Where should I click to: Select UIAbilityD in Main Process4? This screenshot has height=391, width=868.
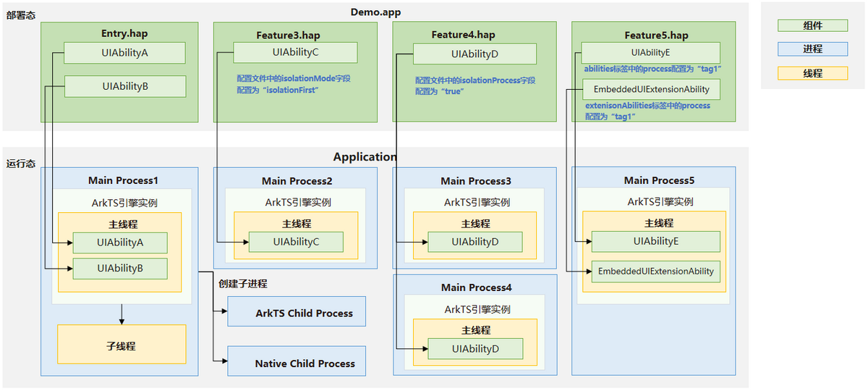pos(475,349)
